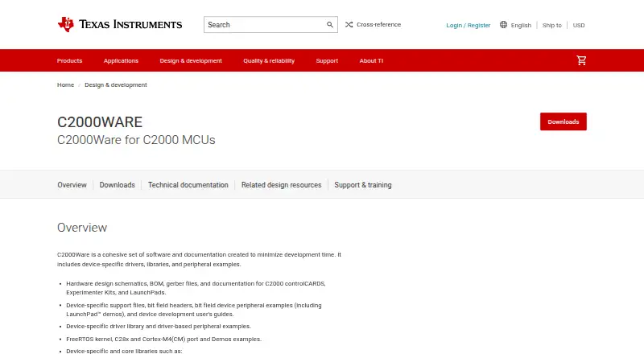Open the Quality & reliability menu
The height and width of the screenshot is (354, 644).
(x=269, y=61)
